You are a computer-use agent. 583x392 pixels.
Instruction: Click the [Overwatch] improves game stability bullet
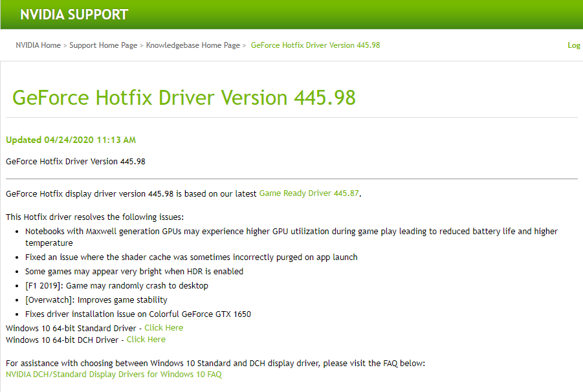96,300
